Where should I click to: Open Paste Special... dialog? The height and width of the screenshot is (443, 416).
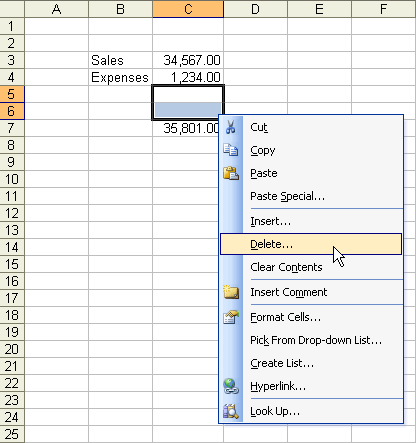point(311,196)
